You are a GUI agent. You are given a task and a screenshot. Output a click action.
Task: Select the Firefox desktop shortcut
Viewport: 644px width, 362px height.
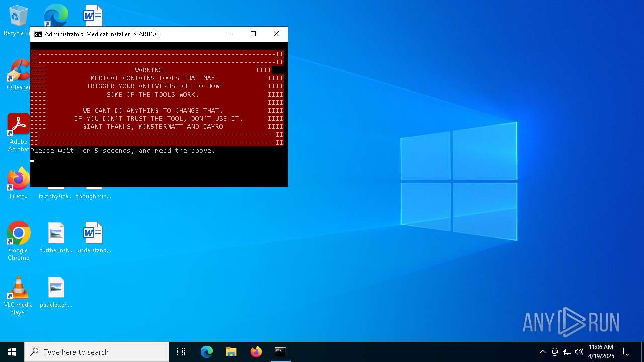pos(18,184)
